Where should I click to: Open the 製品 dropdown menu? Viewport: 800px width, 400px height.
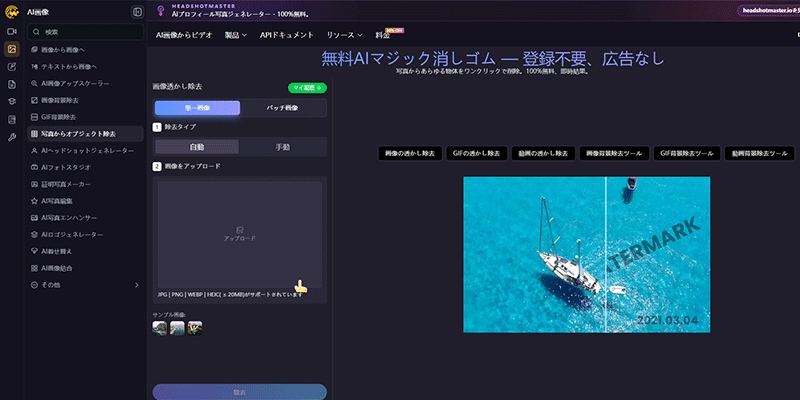(236, 35)
